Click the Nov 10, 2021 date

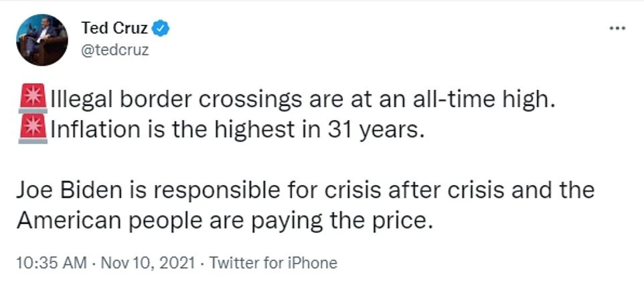click(x=147, y=263)
